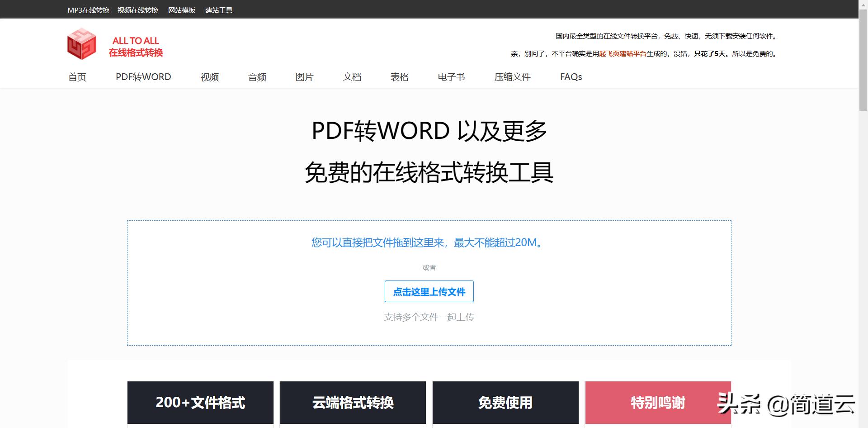Open the 建站工具 menu item
This screenshot has height=428, width=868.
pyautogui.click(x=218, y=10)
